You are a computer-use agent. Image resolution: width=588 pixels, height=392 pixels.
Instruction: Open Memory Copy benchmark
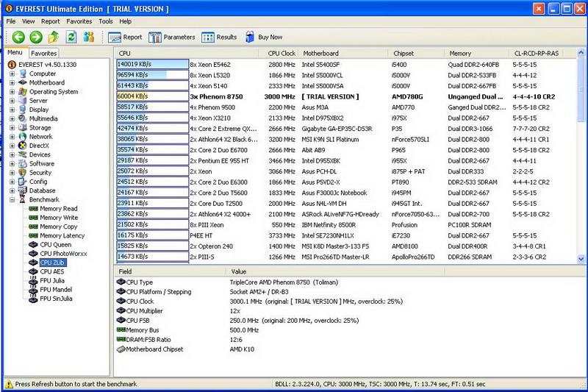pyautogui.click(x=59, y=227)
